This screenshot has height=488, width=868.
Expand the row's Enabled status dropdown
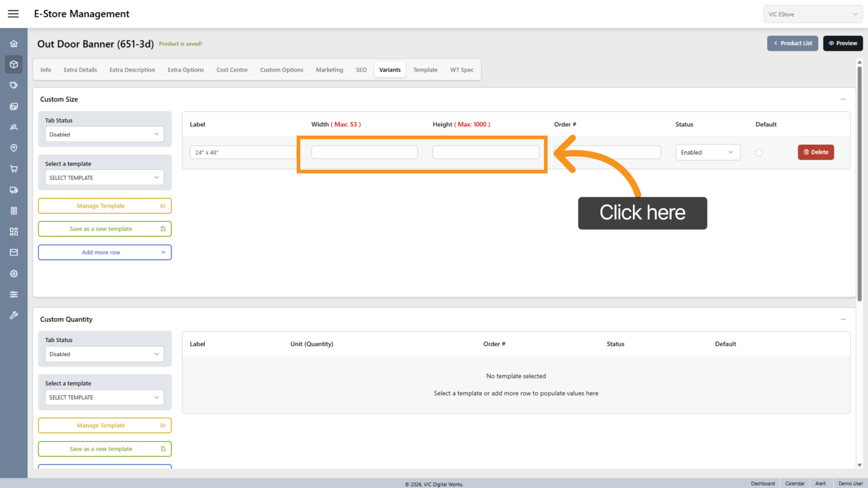point(707,152)
